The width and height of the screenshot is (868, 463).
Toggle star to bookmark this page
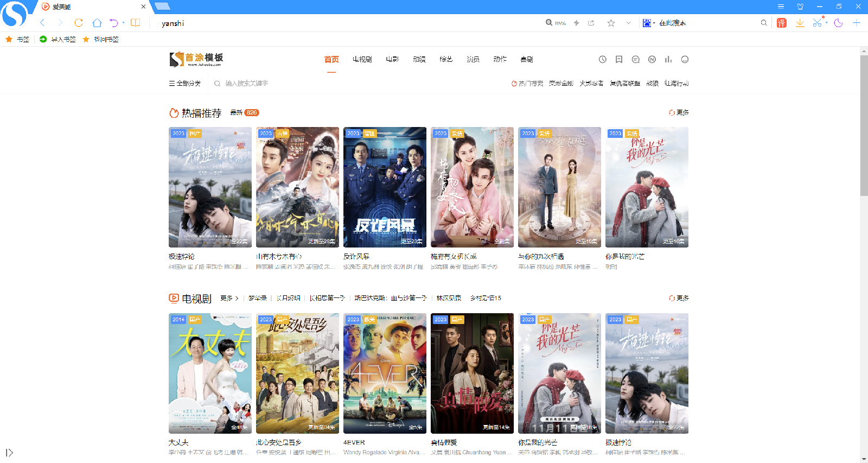611,23
